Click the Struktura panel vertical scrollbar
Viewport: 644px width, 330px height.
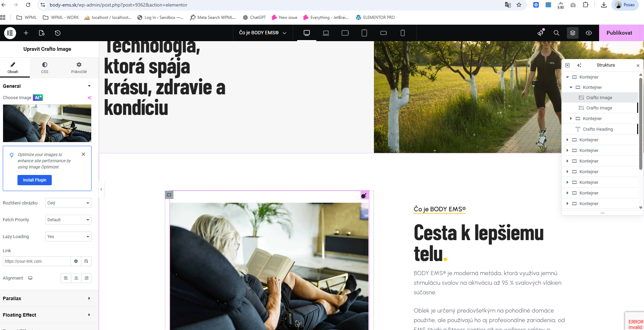(x=641, y=124)
